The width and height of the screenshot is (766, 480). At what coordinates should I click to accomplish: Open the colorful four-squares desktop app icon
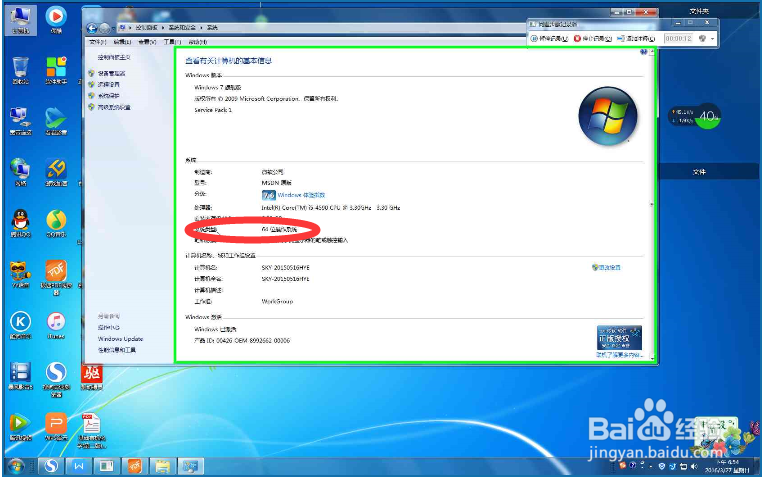[x=56, y=70]
